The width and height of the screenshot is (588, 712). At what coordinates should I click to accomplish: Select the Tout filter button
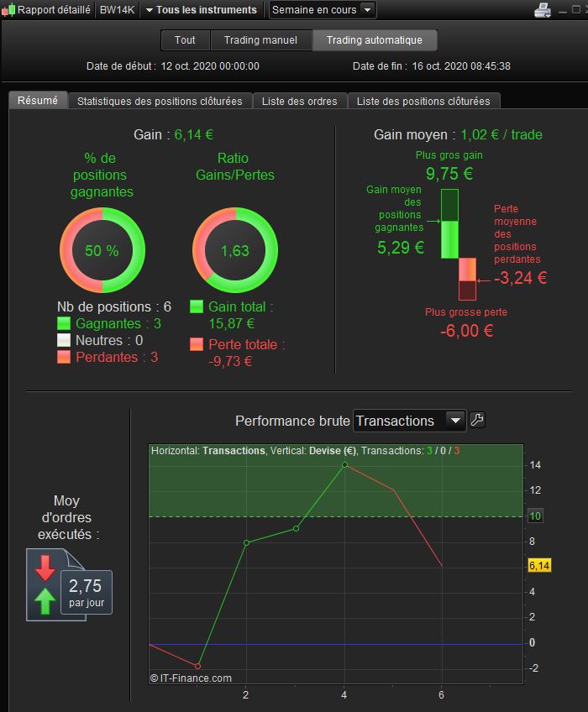point(185,40)
